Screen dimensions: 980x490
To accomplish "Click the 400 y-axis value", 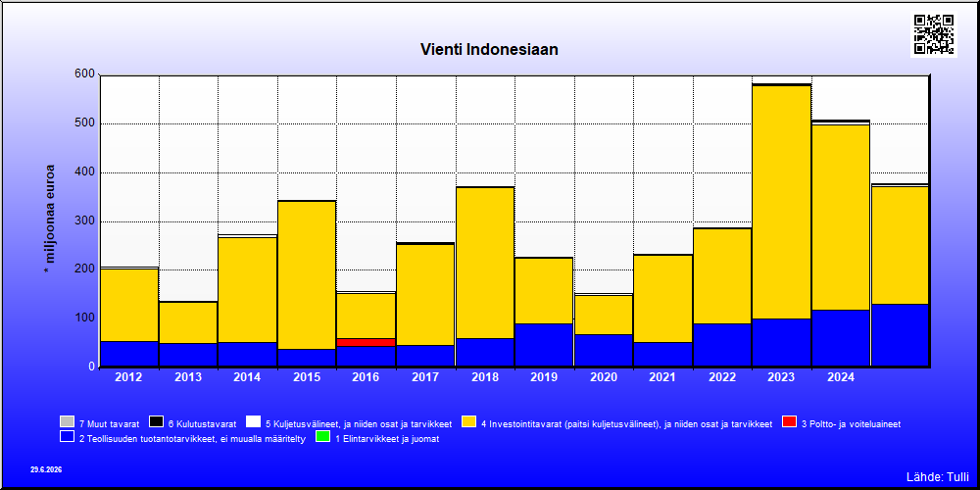I will click(85, 172).
